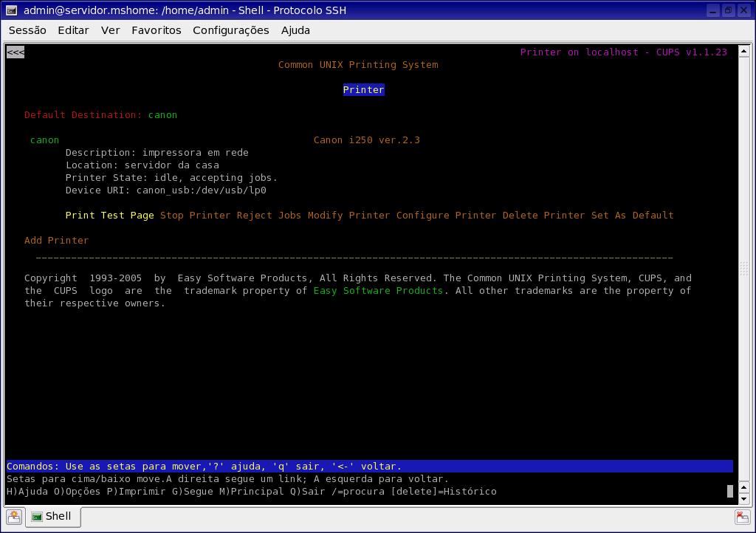Close the SSH shell window
The height and width of the screenshot is (533, 756).
744,10
